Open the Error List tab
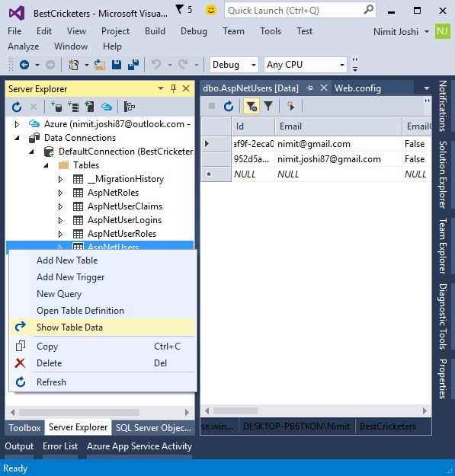This screenshot has height=476, width=455. click(60, 446)
